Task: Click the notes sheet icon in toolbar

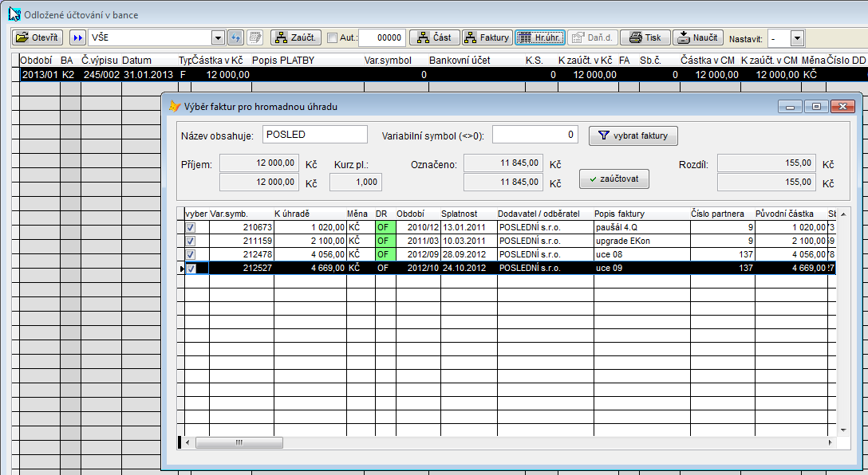Action: pos(254,37)
